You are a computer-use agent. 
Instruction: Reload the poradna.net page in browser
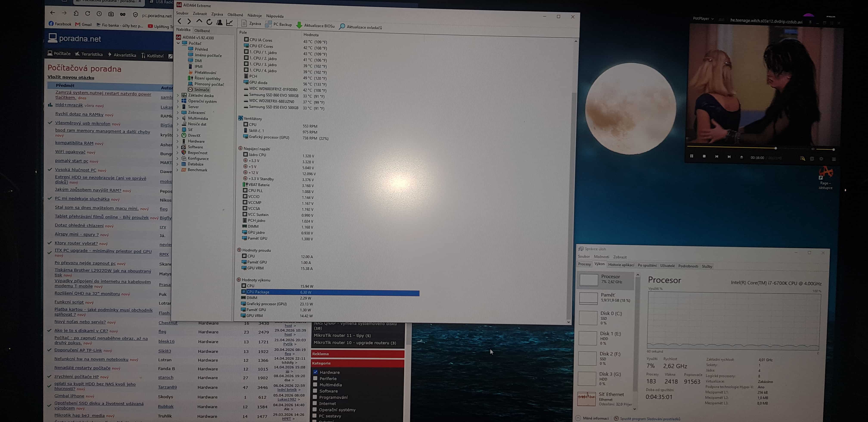click(87, 14)
